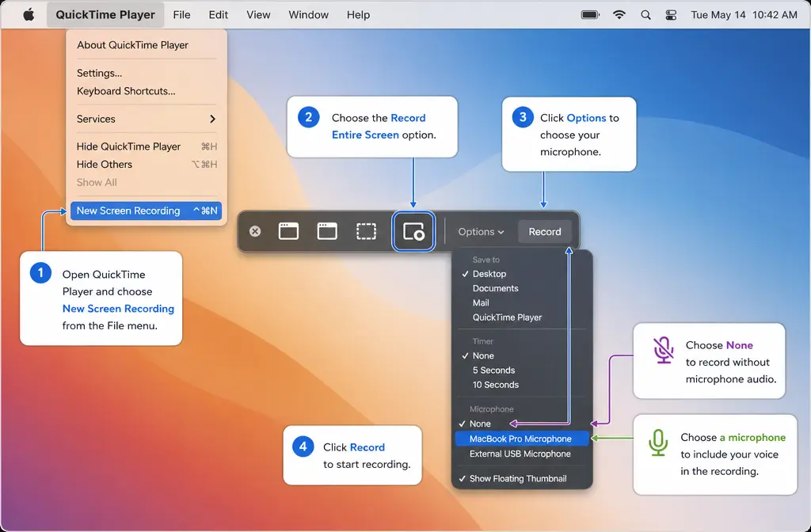Close the screen recording toolbar with the X
811x532 pixels.
tap(255, 231)
